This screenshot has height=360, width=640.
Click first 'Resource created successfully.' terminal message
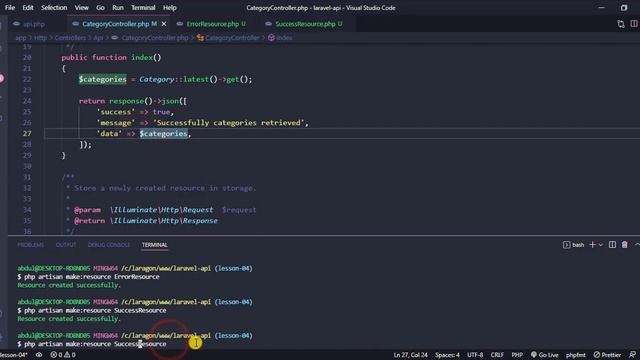(x=69, y=285)
